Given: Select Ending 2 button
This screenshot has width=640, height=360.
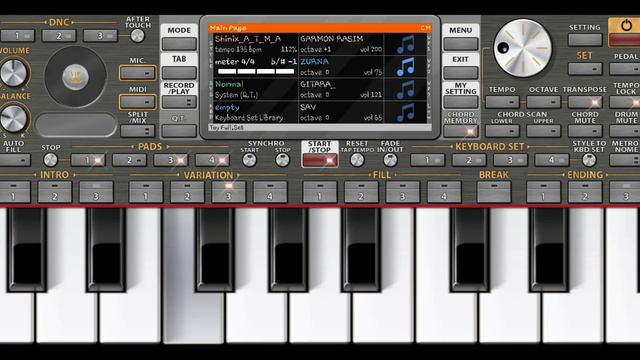Looking at the screenshot, I should [585, 192].
